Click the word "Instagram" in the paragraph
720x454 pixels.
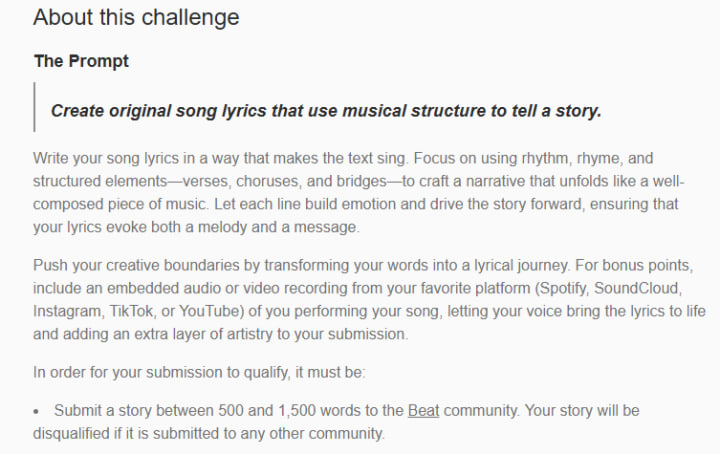point(67,311)
